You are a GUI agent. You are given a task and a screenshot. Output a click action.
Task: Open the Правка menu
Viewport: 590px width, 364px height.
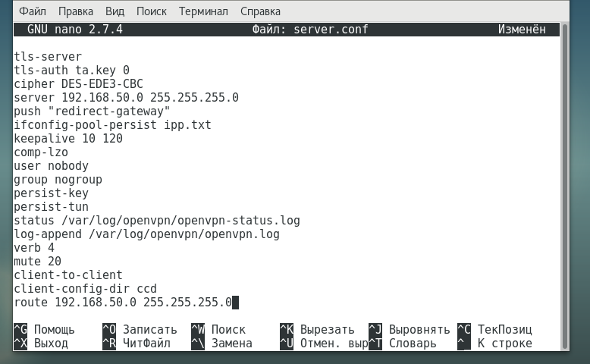click(x=76, y=11)
